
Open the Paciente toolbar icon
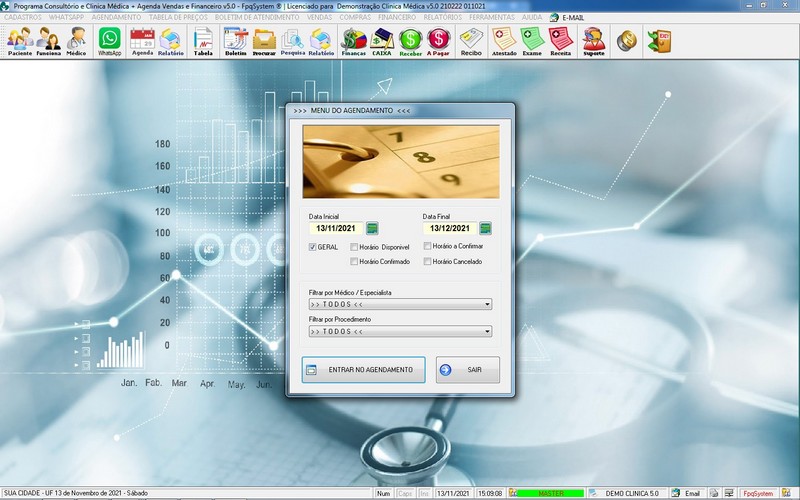coord(19,40)
